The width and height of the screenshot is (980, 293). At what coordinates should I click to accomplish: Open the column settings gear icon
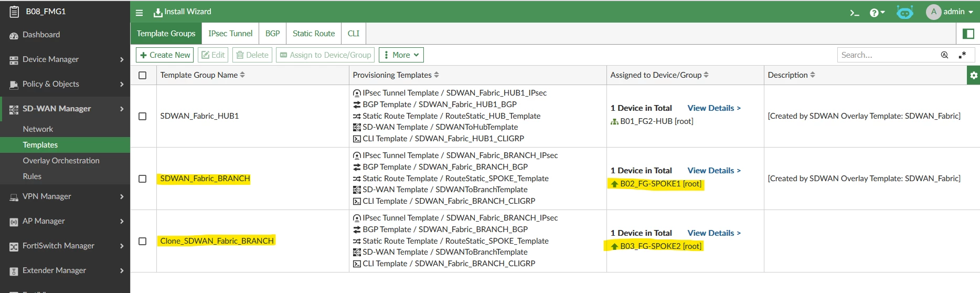[x=973, y=75]
